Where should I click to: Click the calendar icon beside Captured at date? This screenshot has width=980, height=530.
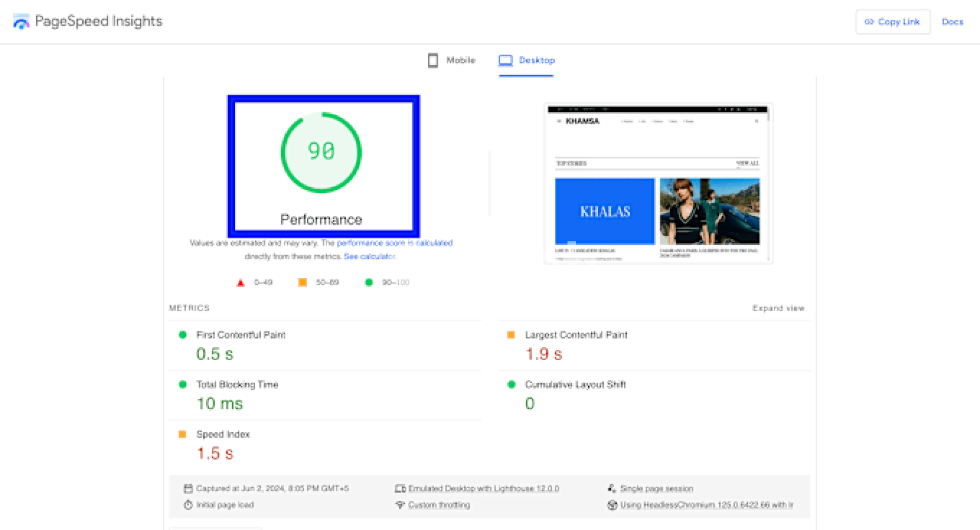point(188,489)
